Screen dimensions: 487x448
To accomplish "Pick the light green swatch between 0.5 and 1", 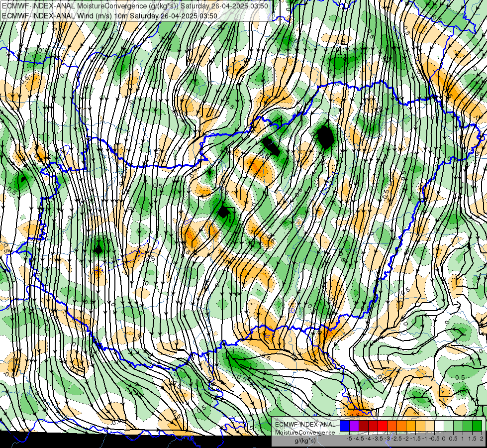I will click(458, 426).
